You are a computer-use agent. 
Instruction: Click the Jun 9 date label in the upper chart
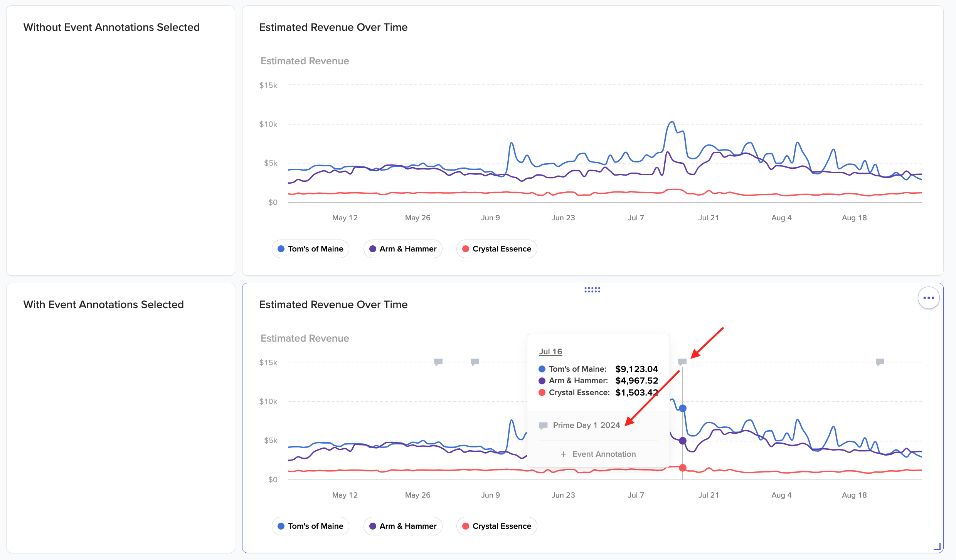(490, 218)
